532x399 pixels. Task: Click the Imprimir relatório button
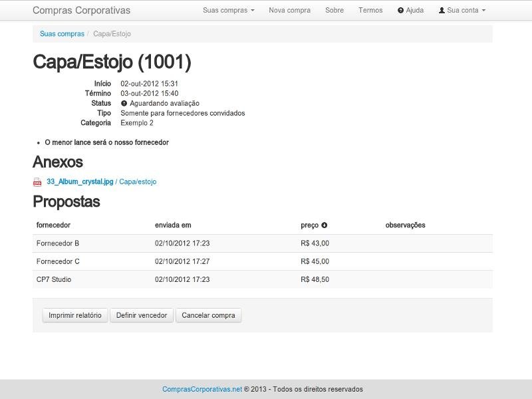(75, 315)
